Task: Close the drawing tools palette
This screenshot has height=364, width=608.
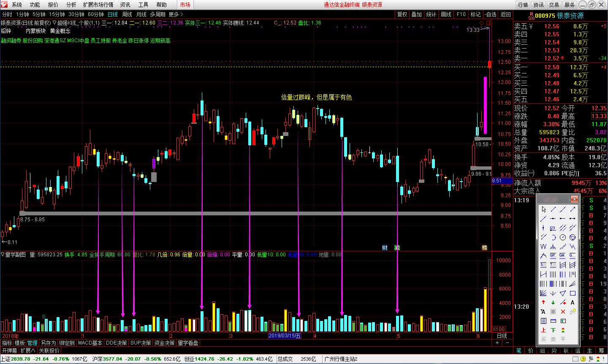Action: coord(574,199)
